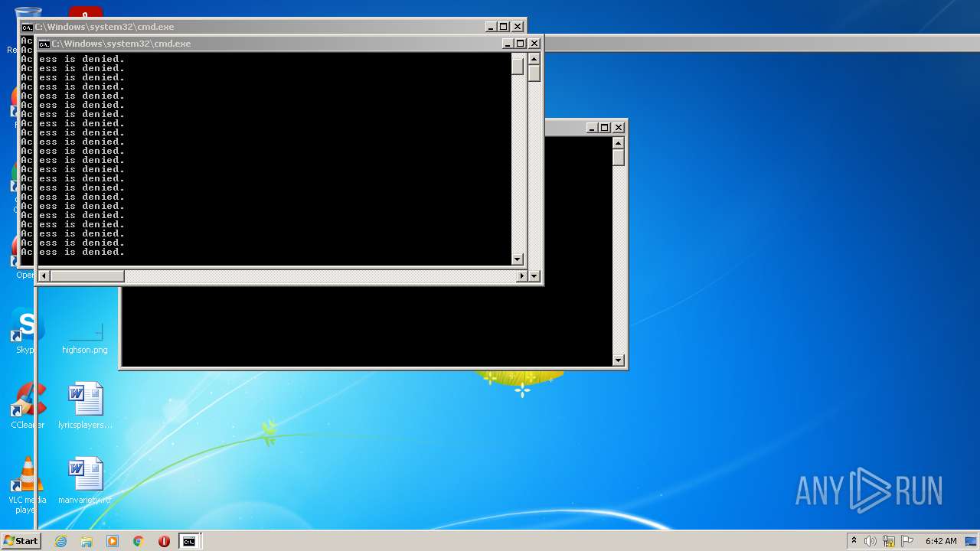Minimize the blank cmd window behind

pyautogui.click(x=591, y=128)
